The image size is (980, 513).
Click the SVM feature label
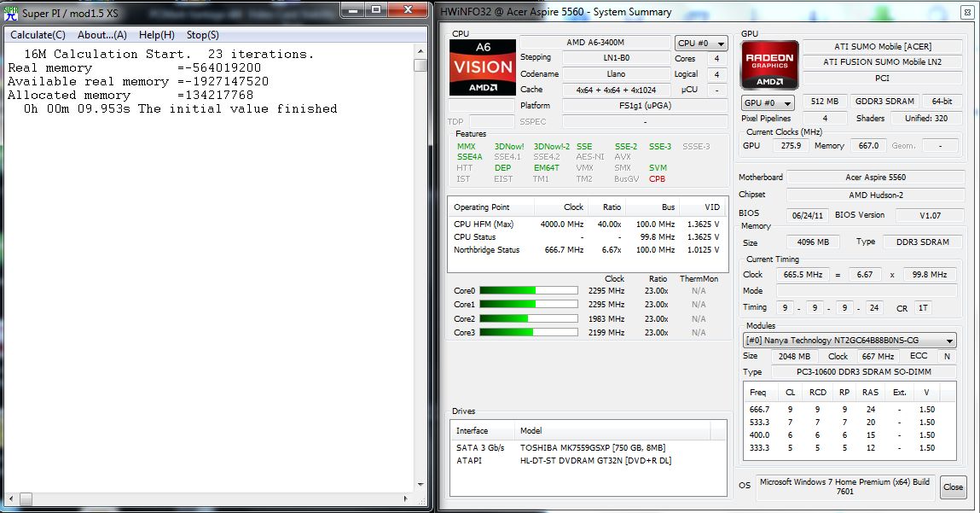click(658, 167)
